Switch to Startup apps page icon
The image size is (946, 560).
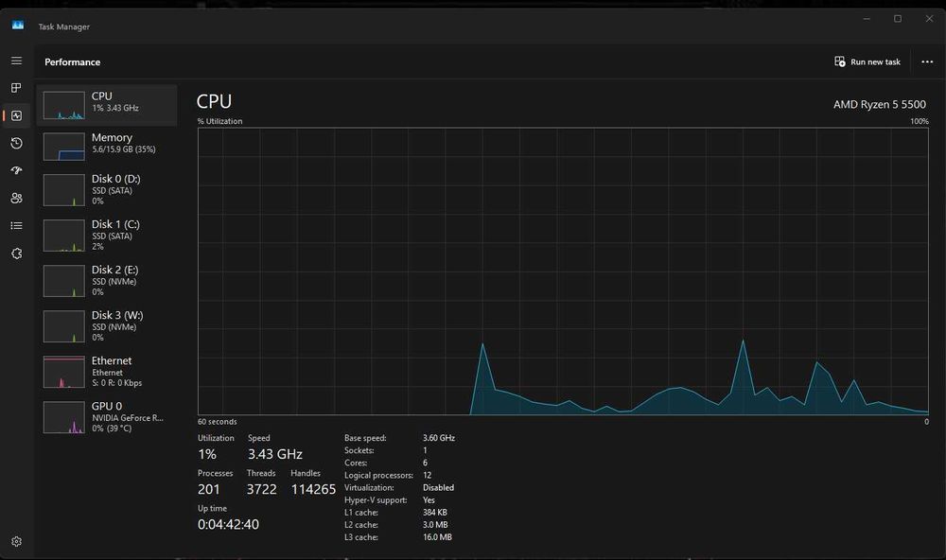click(x=16, y=170)
